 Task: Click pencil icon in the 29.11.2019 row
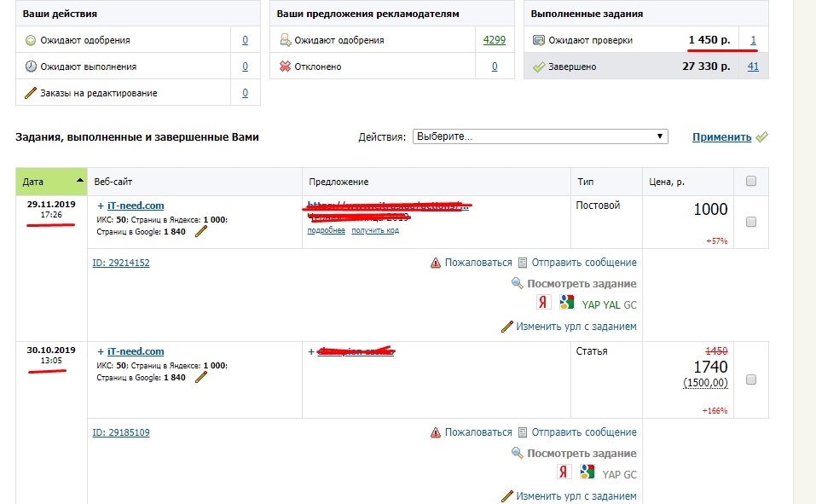pyautogui.click(x=201, y=231)
